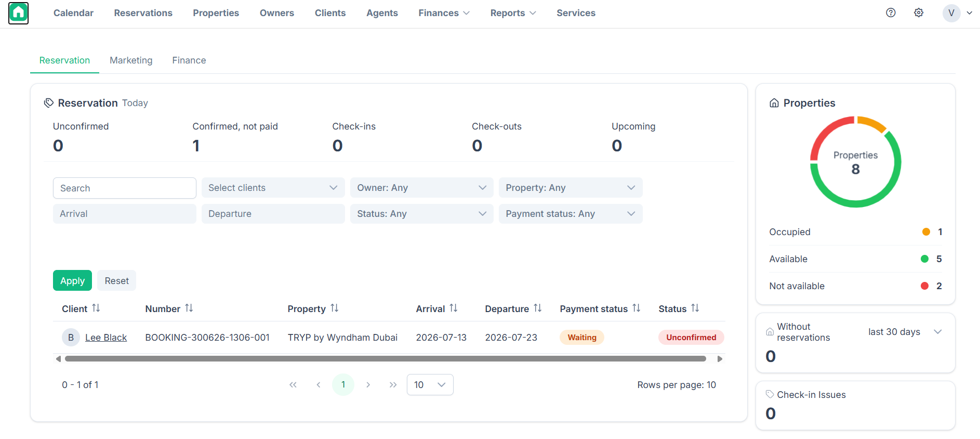Click Lee Black's avatar B

pyautogui.click(x=71, y=338)
